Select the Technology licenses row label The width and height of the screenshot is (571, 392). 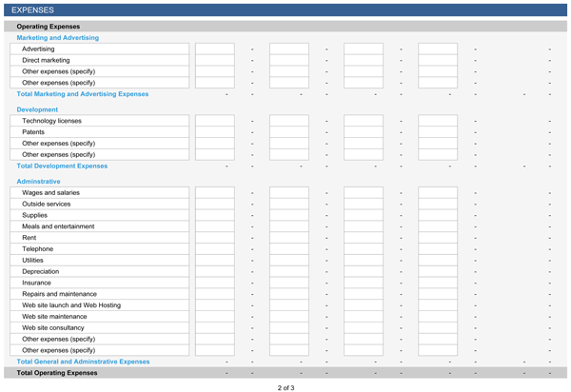click(x=51, y=121)
